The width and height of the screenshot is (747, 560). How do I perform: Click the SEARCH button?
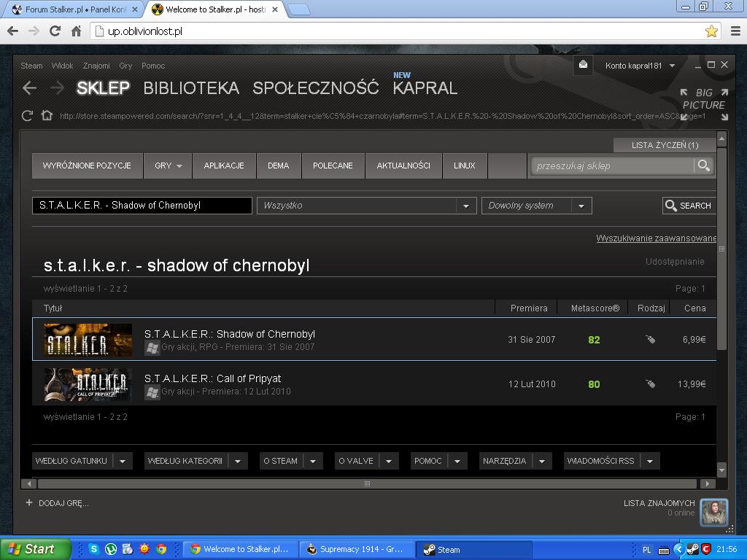[689, 206]
